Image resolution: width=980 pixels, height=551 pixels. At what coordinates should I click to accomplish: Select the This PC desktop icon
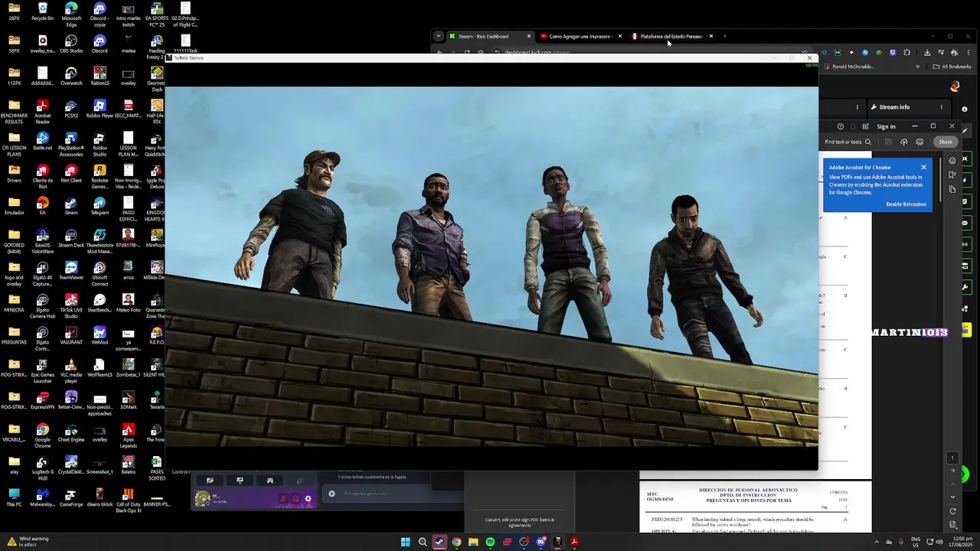pyautogui.click(x=14, y=497)
